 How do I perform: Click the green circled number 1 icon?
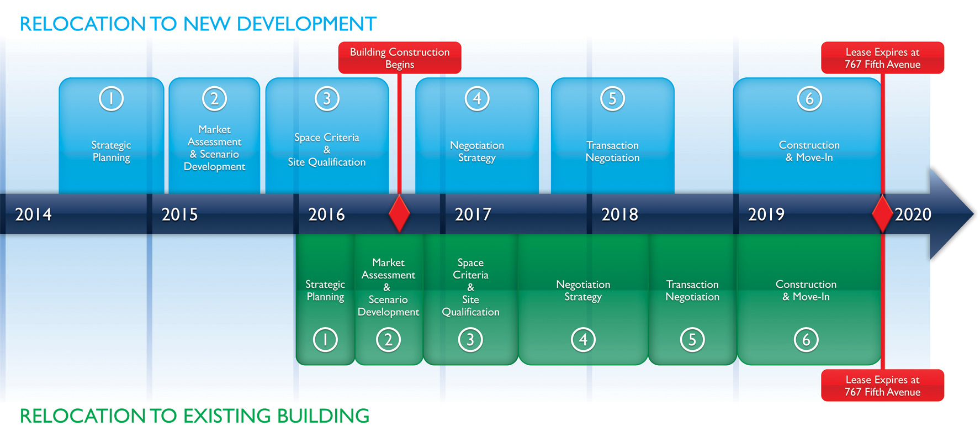click(x=325, y=340)
